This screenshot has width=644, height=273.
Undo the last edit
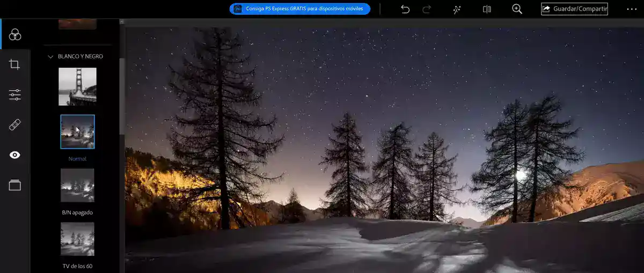pos(405,9)
